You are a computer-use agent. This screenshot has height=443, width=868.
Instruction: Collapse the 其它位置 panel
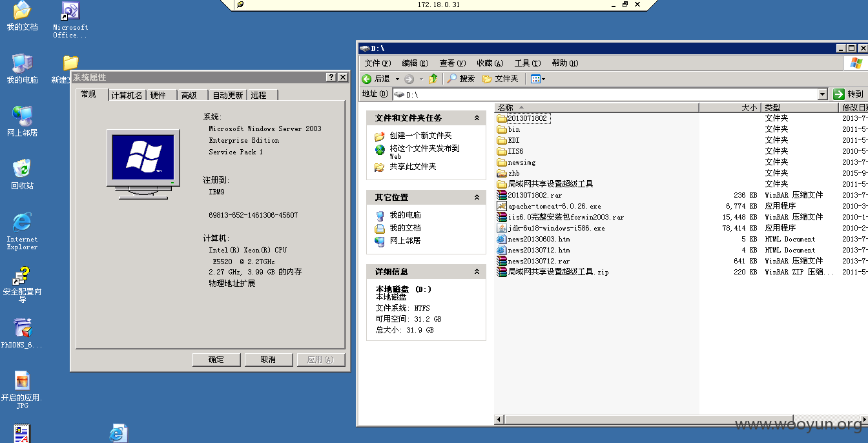477,198
